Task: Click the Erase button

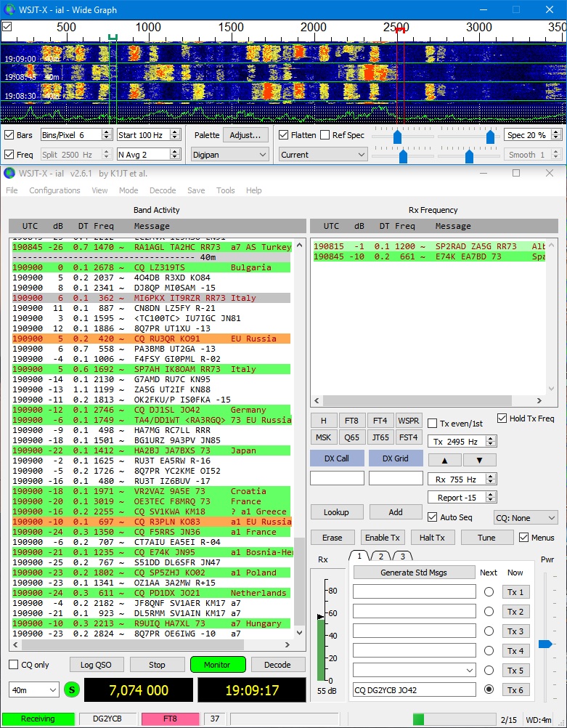Action: coord(333,538)
